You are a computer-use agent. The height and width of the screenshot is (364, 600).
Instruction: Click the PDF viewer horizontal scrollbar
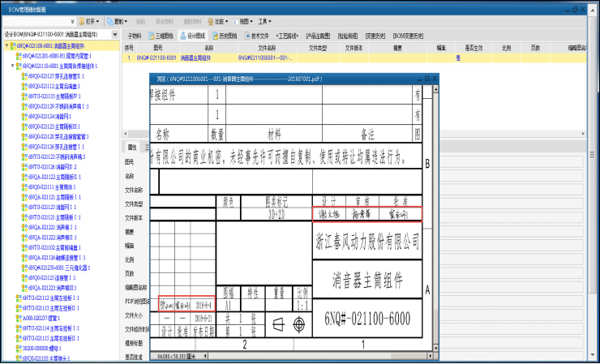pos(319,357)
